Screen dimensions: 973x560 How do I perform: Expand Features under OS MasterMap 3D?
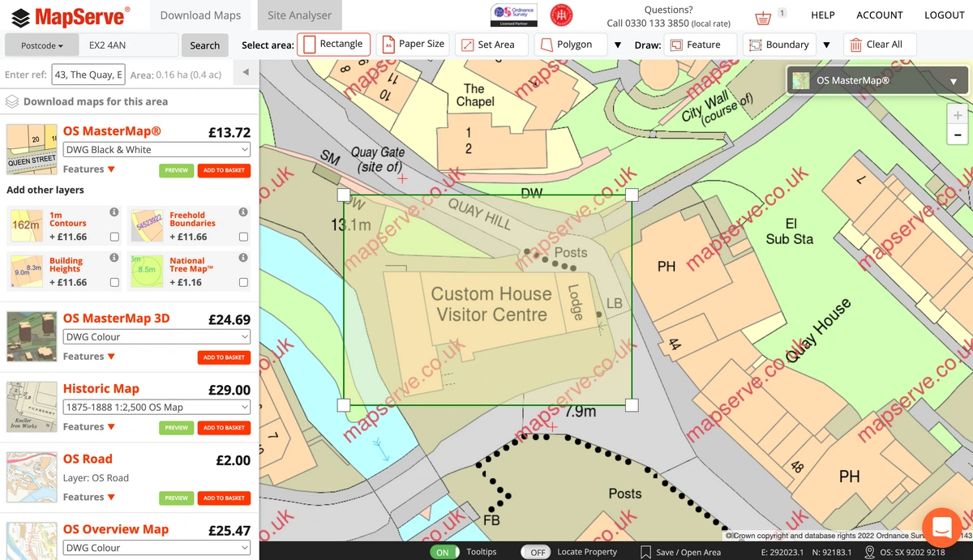point(89,357)
